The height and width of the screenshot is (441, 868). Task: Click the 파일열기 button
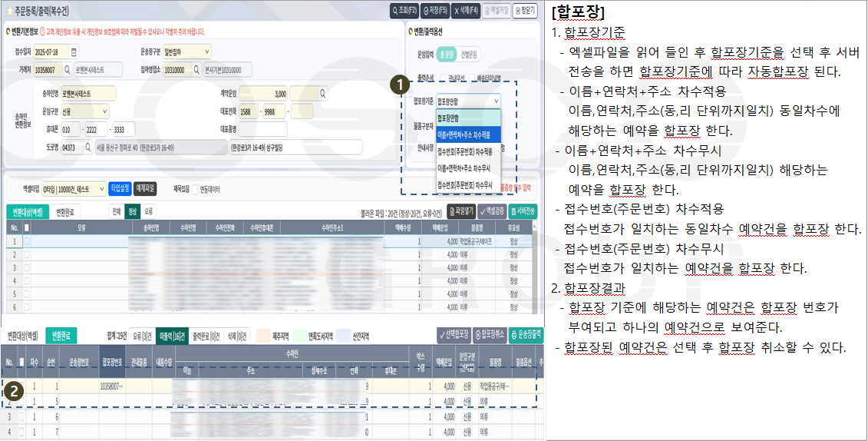pyautogui.click(x=460, y=211)
